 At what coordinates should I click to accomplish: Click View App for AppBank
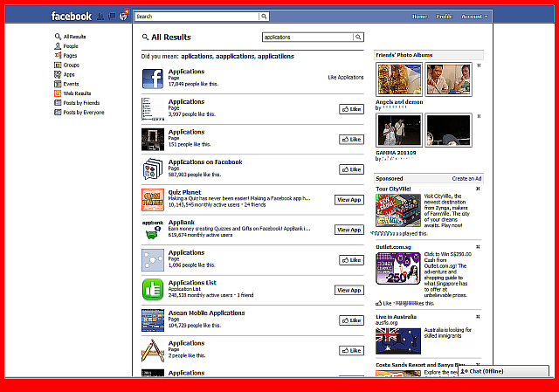349,230
